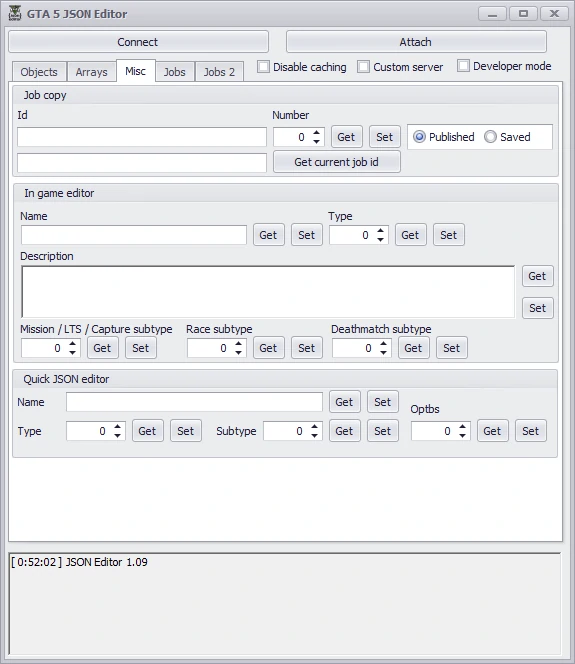Click Set beside the Description box
The image size is (575, 664).
[537, 308]
